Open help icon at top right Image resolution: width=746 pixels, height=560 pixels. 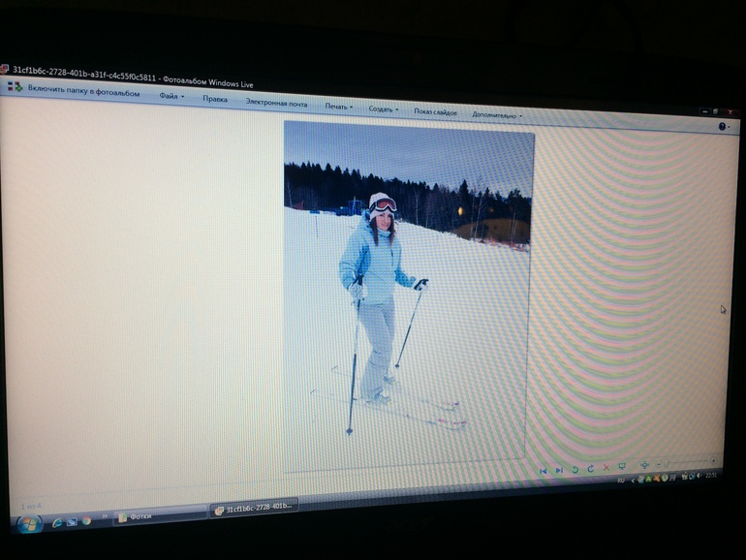723,127
